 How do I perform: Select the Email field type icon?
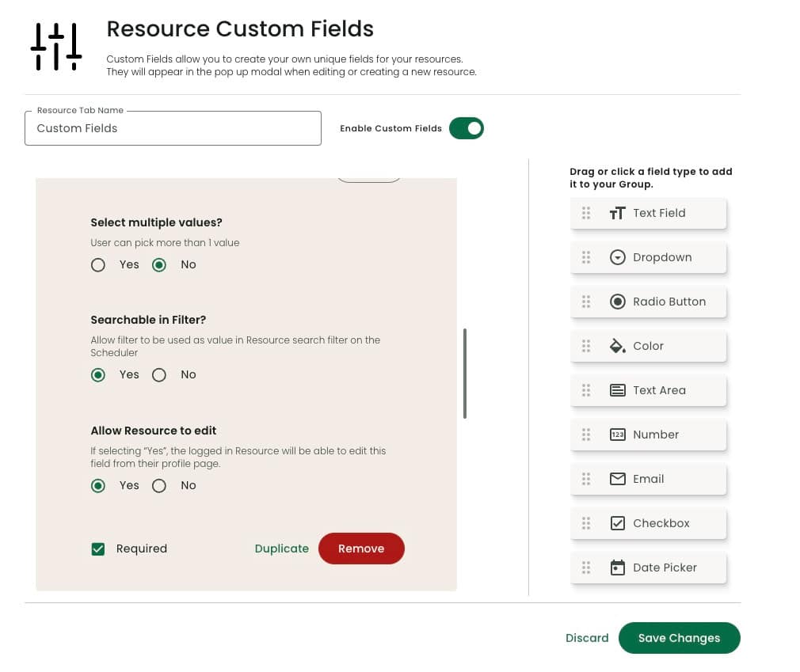tap(618, 479)
